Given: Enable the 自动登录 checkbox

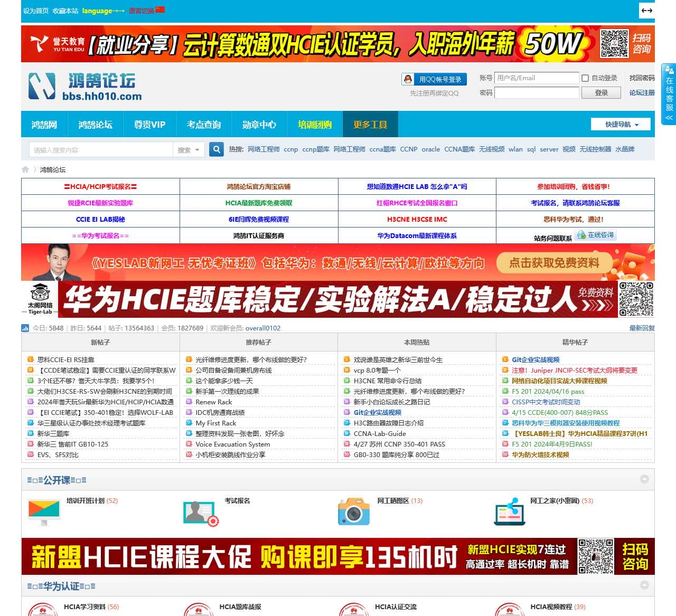Looking at the screenshot, I should coord(585,78).
